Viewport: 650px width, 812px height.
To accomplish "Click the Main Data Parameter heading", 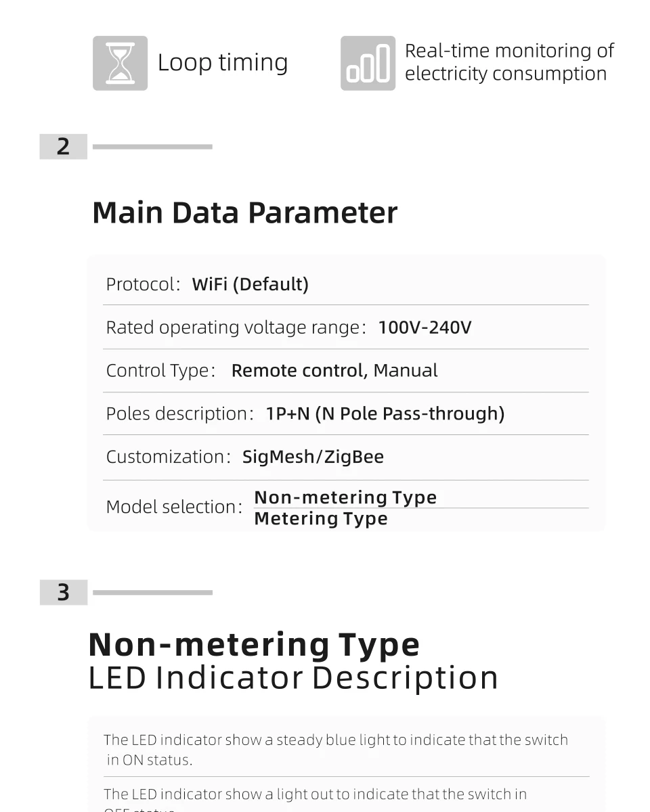I will point(244,212).
